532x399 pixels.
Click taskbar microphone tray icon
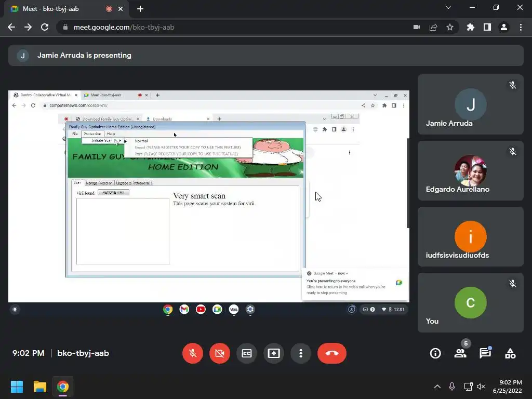pyautogui.click(x=452, y=387)
